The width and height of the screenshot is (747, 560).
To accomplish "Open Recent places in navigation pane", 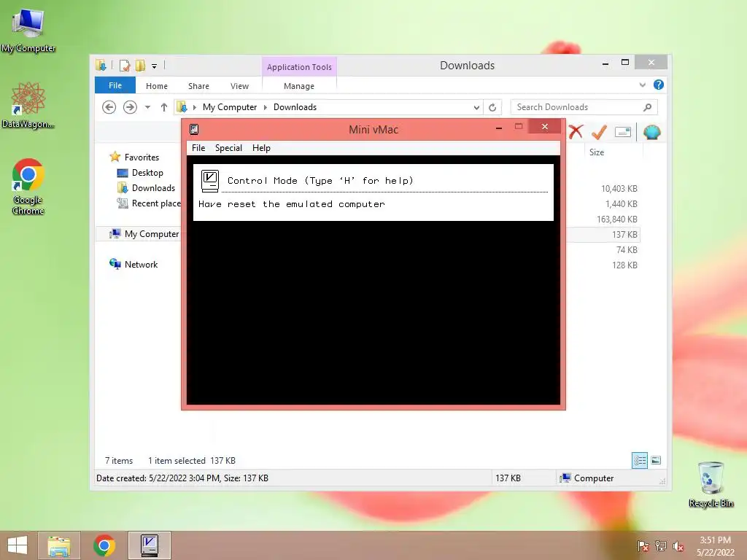I will tap(156, 203).
